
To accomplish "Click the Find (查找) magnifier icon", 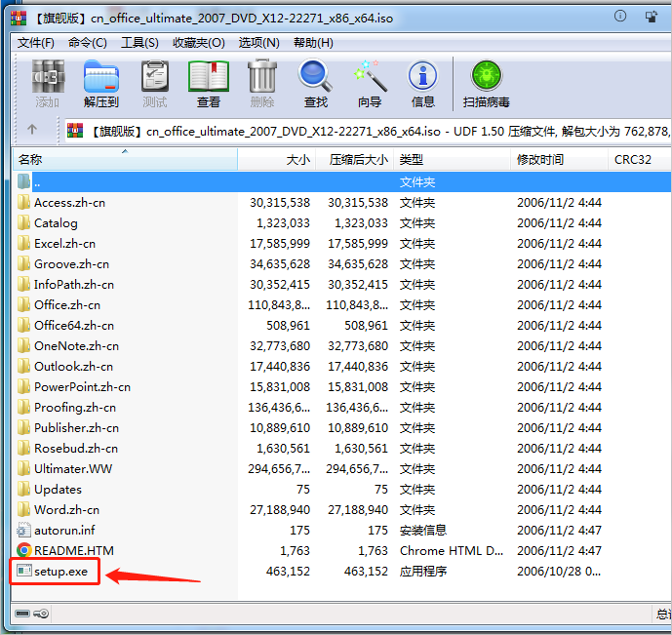I will click(315, 76).
